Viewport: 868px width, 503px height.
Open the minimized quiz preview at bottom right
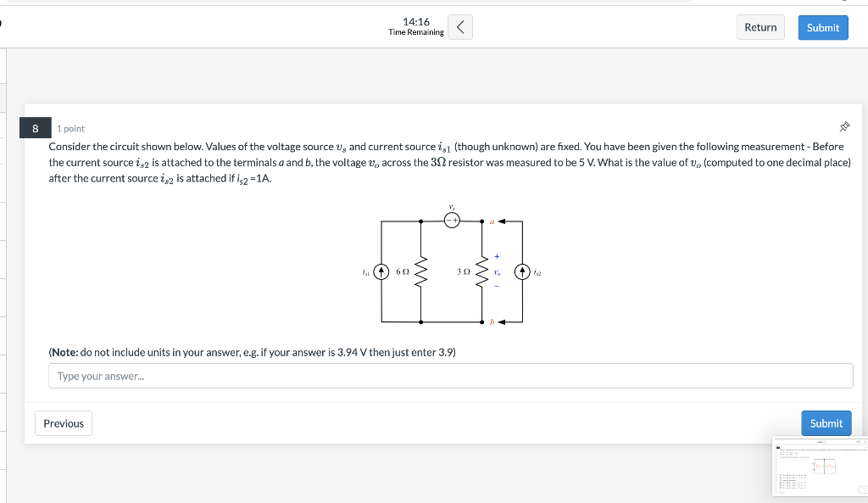tap(819, 467)
